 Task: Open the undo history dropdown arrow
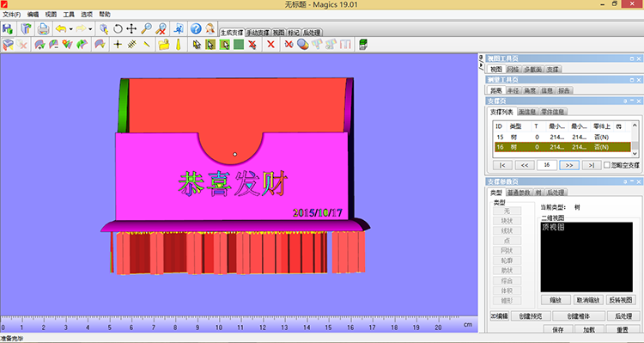71,28
